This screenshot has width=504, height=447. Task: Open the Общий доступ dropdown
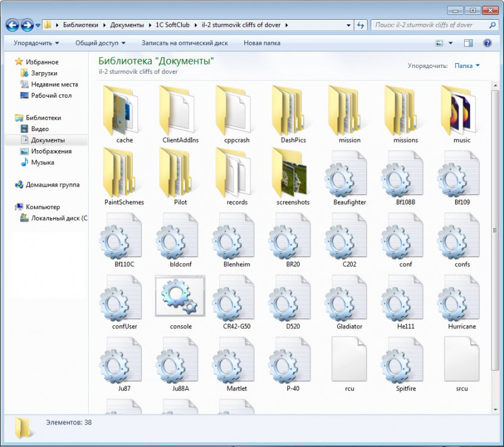pos(100,43)
